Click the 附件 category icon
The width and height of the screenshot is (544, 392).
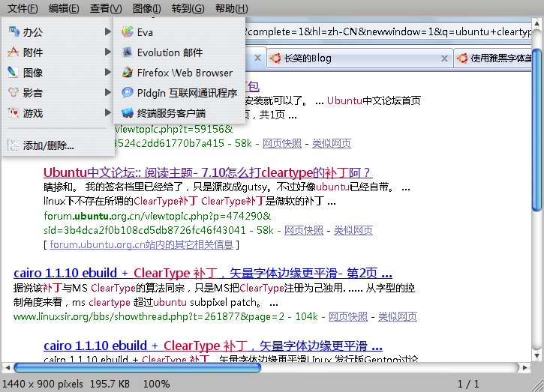click(14, 52)
